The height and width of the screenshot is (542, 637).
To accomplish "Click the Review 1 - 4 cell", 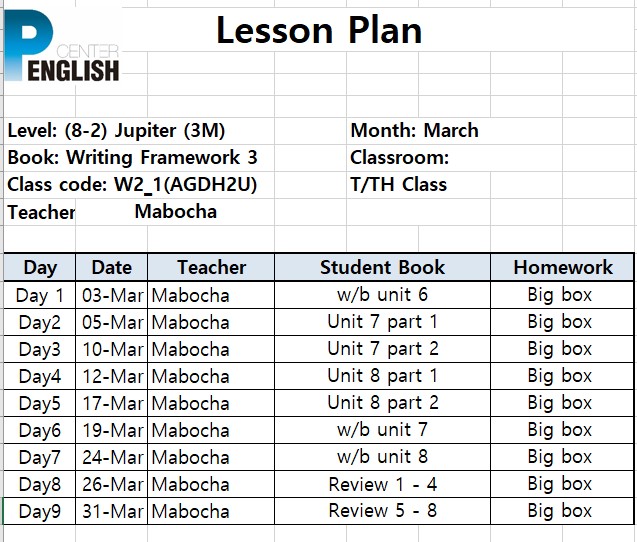I will coord(382,484).
